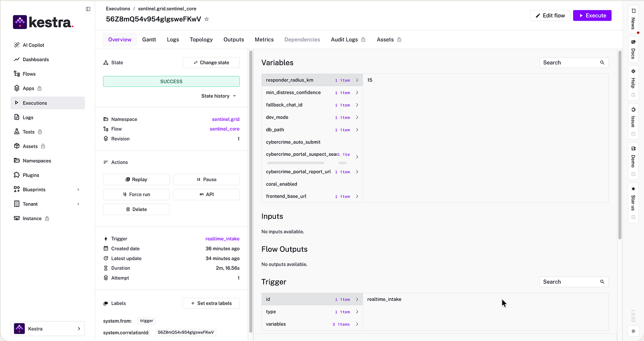Collapse the sidebar with the panel icon

[x=88, y=9]
